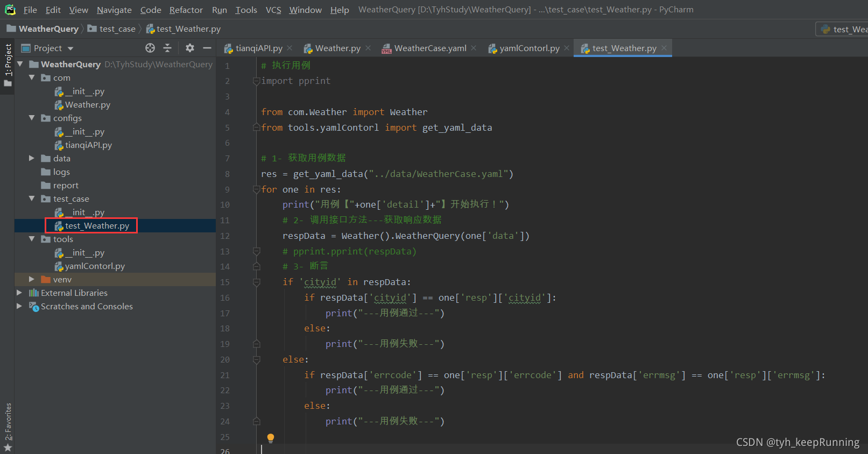Collapse the com folder
Viewport: 868px width, 454px height.
click(32, 77)
